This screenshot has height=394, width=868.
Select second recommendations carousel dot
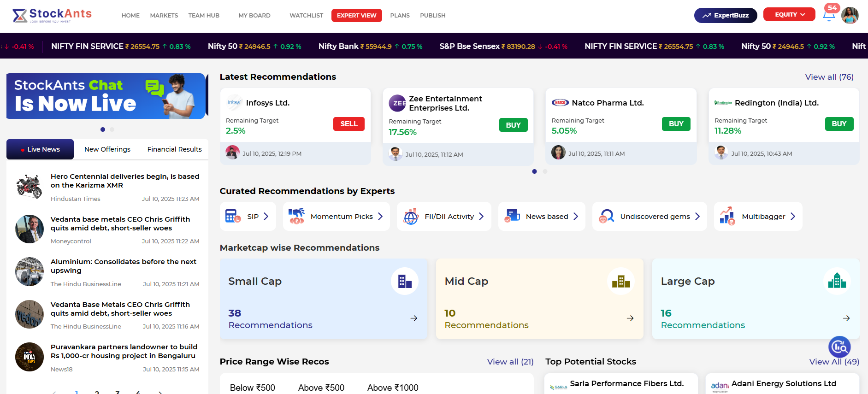point(545,171)
